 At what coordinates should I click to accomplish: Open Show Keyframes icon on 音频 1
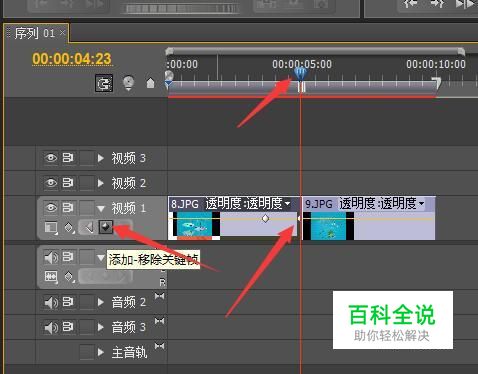point(69,277)
